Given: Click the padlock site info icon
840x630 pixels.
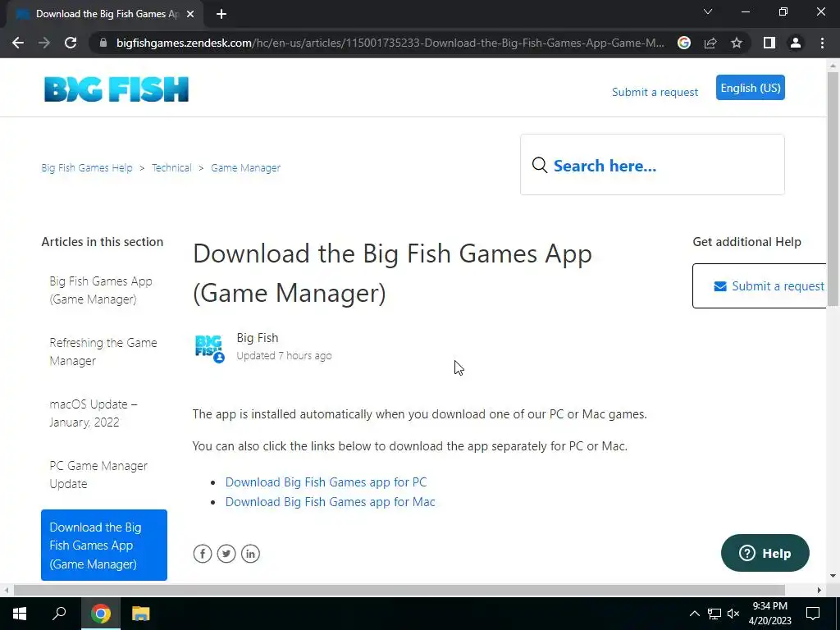Looking at the screenshot, I should [x=103, y=43].
